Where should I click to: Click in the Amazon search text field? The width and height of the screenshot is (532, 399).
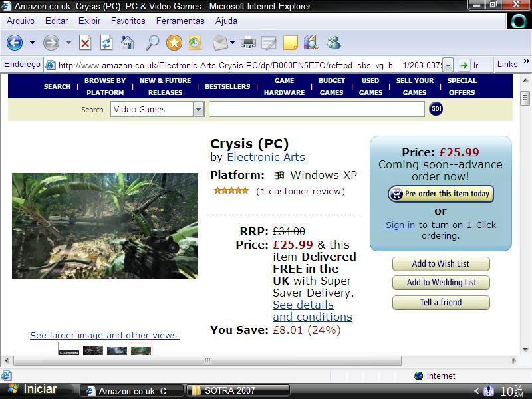(x=317, y=109)
